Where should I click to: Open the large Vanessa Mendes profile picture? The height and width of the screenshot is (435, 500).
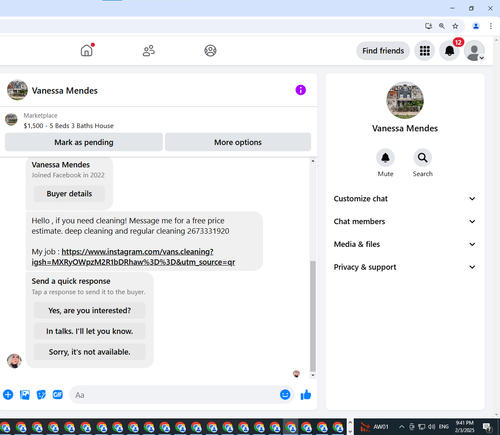click(x=405, y=100)
